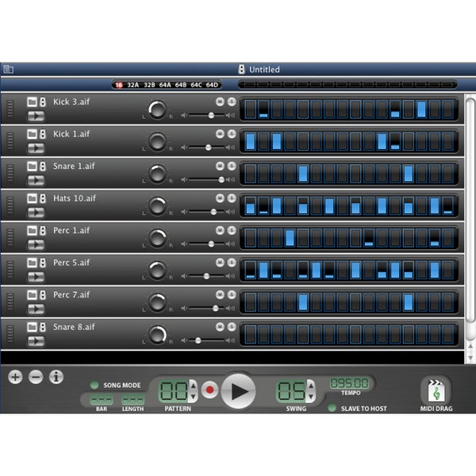
Task: Open sample folder for Perc 7.aif
Action: [32, 295]
